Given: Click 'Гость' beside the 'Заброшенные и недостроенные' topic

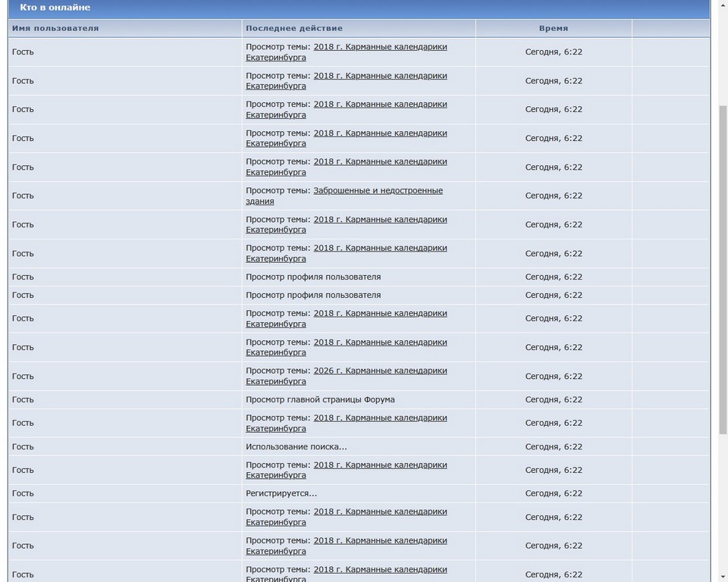Looking at the screenshot, I should (23, 196).
